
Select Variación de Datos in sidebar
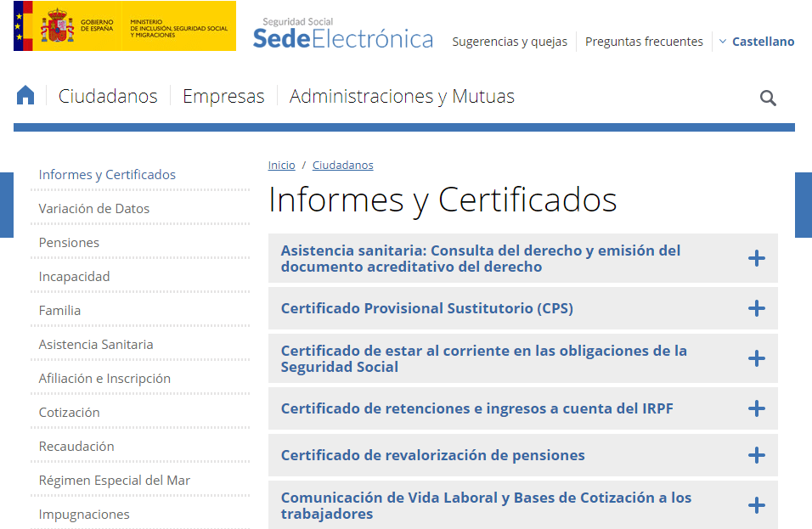tap(93, 209)
